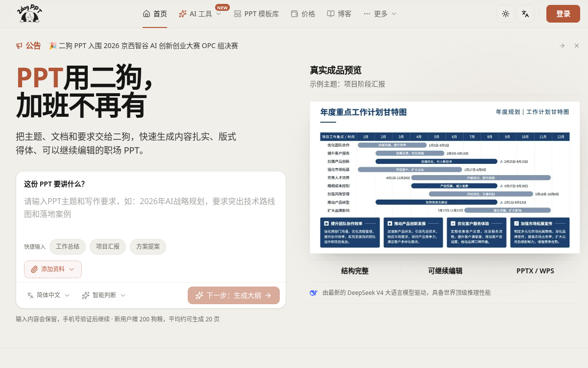
Task: Select 项目汇报 quick input chip
Action: tap(108, 247)
